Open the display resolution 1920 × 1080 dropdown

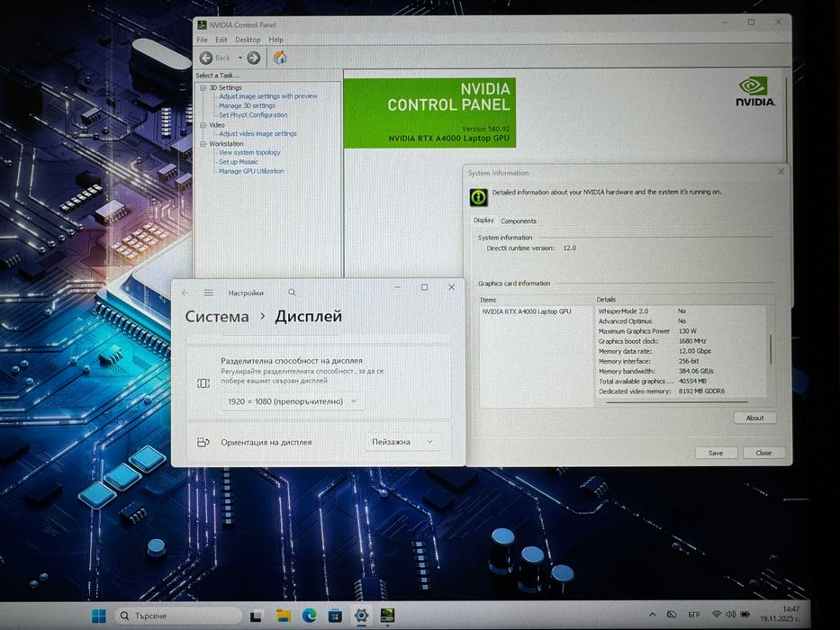point(292,401)
